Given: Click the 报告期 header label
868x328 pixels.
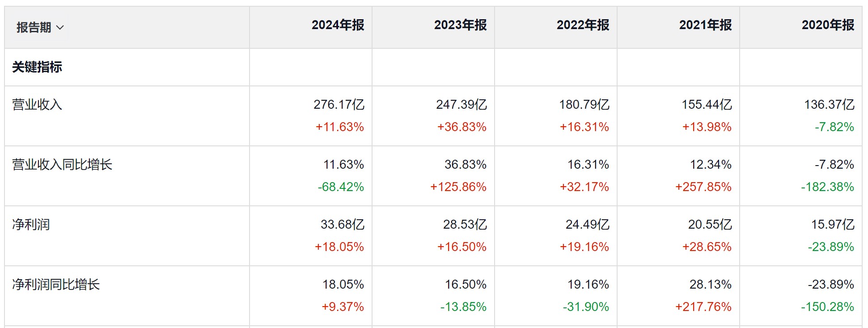Looking at the screenshot, I should 34,28.
